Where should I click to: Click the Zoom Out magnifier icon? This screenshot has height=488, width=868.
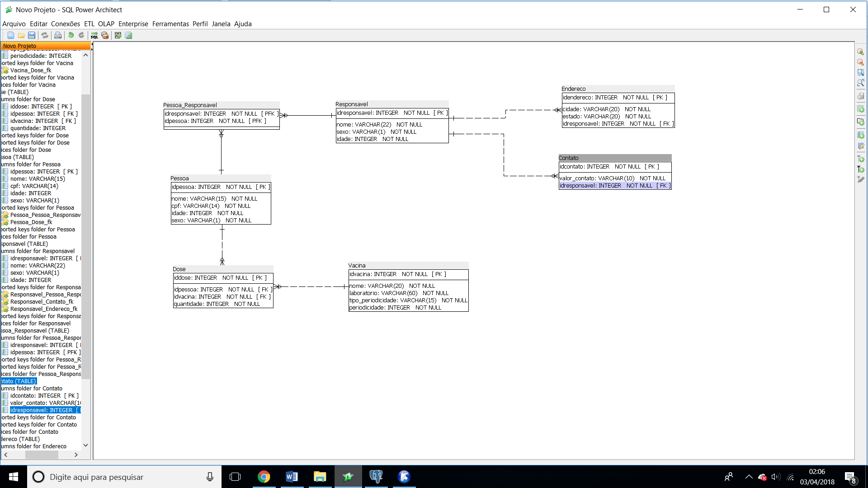tap(861, 62)
